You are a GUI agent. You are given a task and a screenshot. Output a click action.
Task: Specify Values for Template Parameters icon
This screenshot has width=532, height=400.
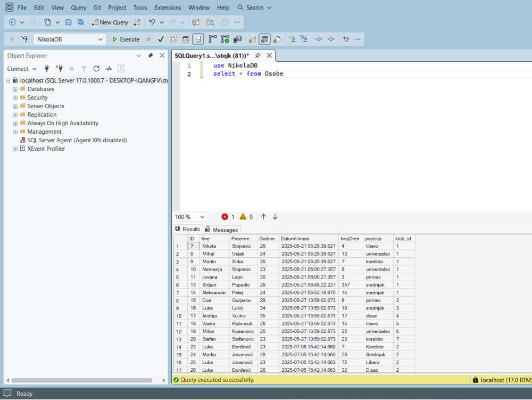click(x=346, y=39)
